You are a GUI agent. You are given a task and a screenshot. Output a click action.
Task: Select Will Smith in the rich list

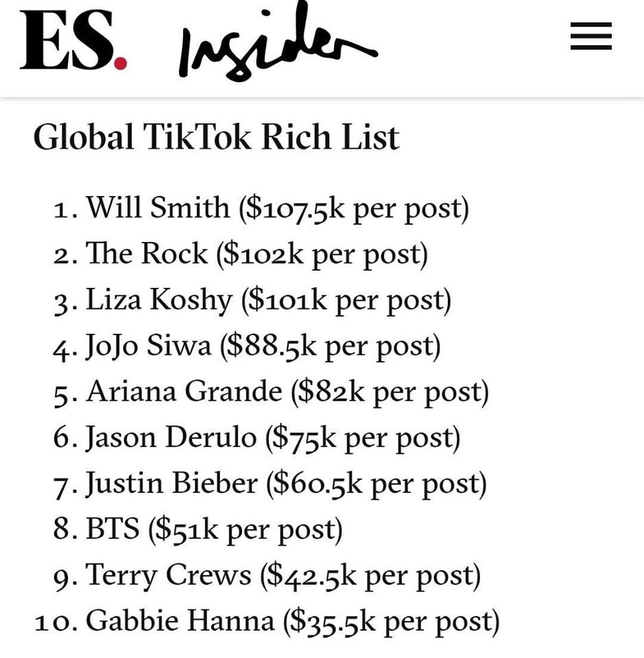point(261,208)
